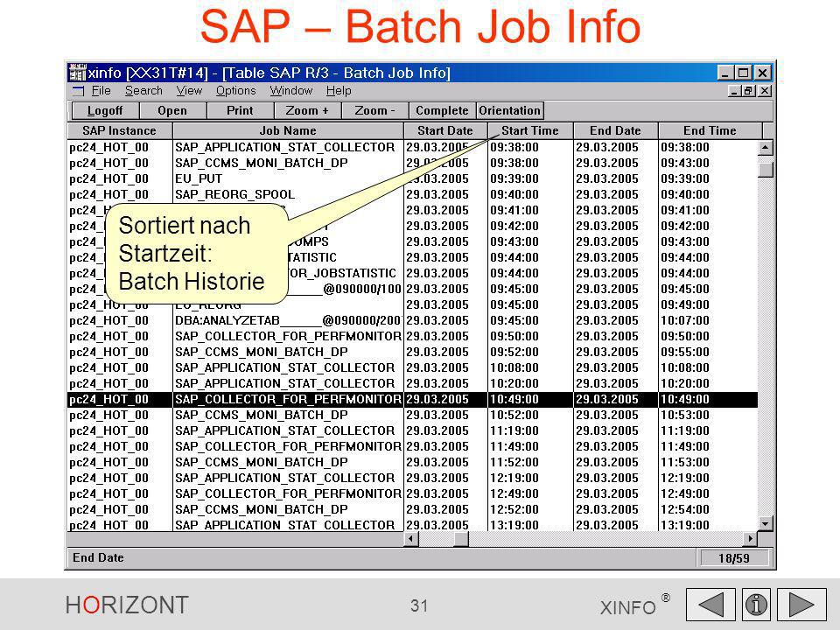The width and height of the screenshot is (840, 630).
Task: Click the 18/59 record counter in status bar
Action: coord(734,558)
